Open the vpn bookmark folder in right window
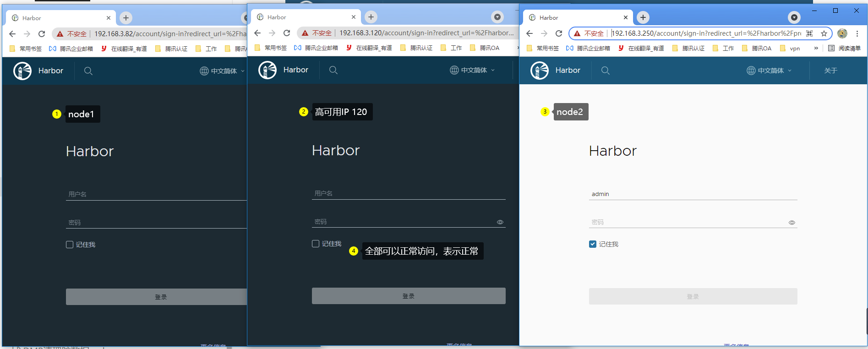The image size is (868, 349). (x=790, y=48)
